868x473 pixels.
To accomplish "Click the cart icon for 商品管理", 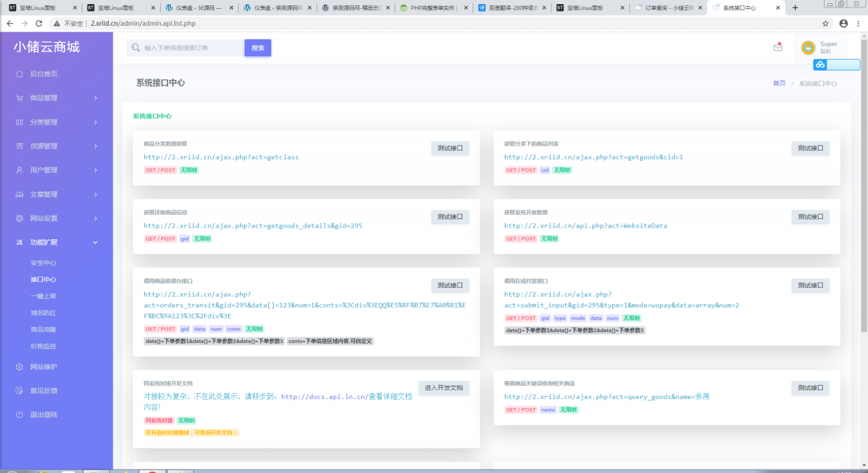I will [19, 98].
